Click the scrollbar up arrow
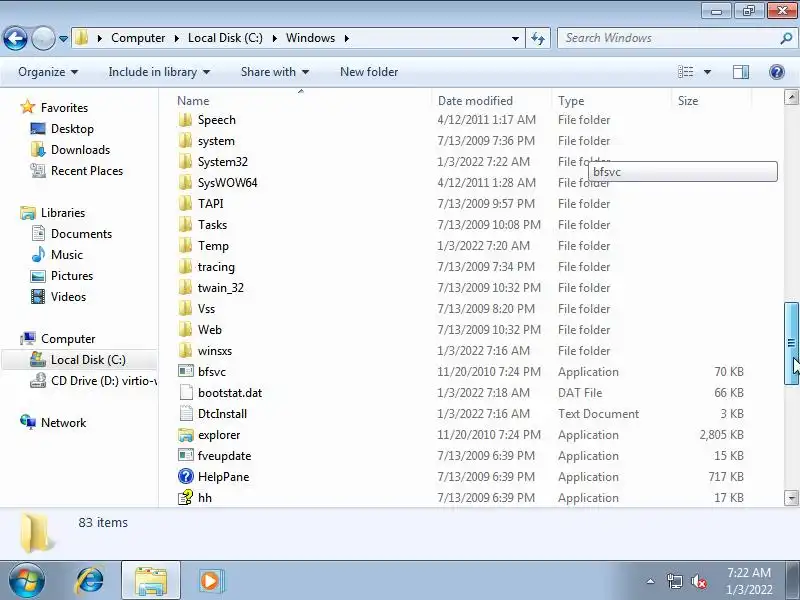The width and height of the screenshot is (800, 600). tap(791, 97)
